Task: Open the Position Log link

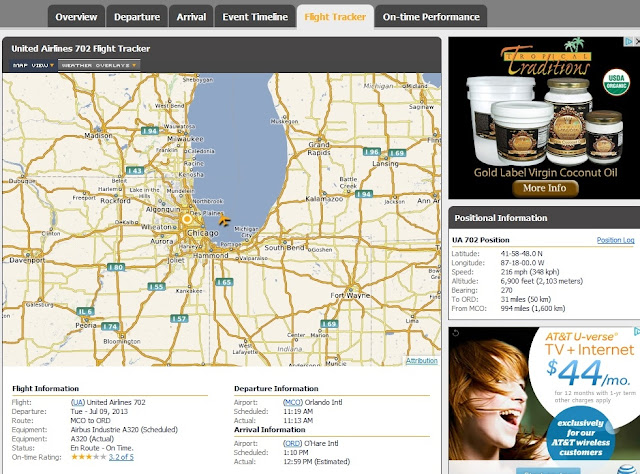Action: pos(616,240)
